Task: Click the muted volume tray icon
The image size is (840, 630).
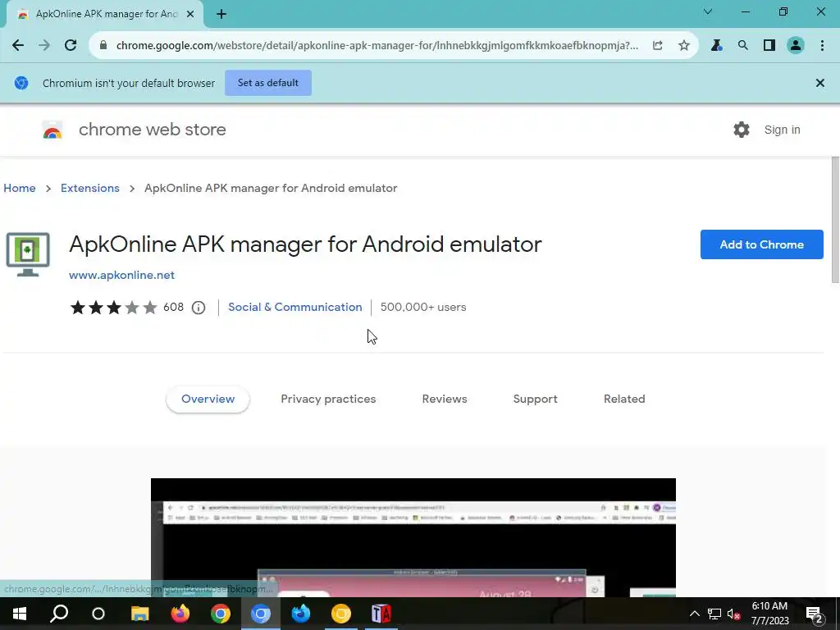Action: coord(734,614)
